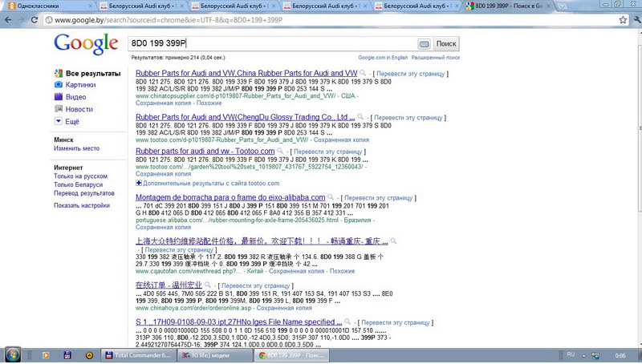Open Rubber Parts for Audi and VW,China result

tap(246, 73)
